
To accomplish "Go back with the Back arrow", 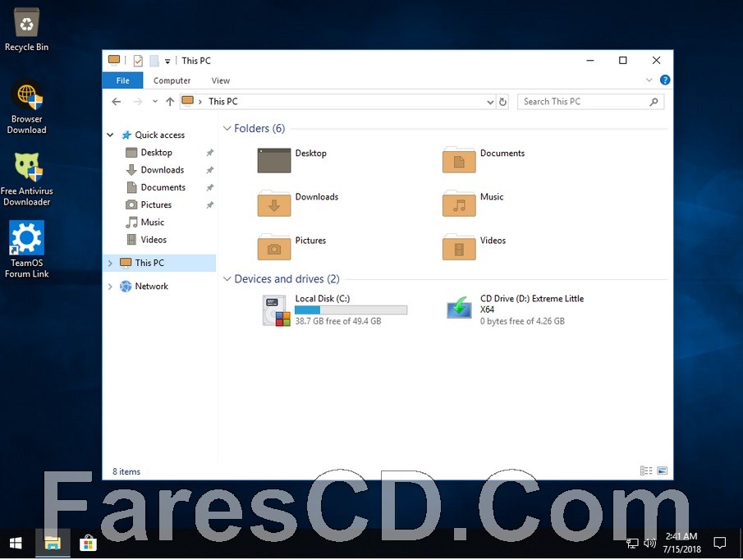I will click(116, 101).
